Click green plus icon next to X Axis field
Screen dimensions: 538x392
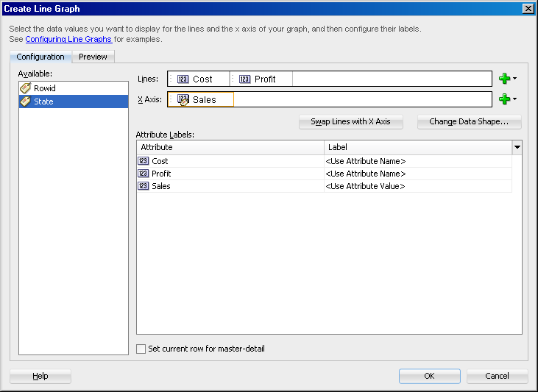[x=504, y=99]
